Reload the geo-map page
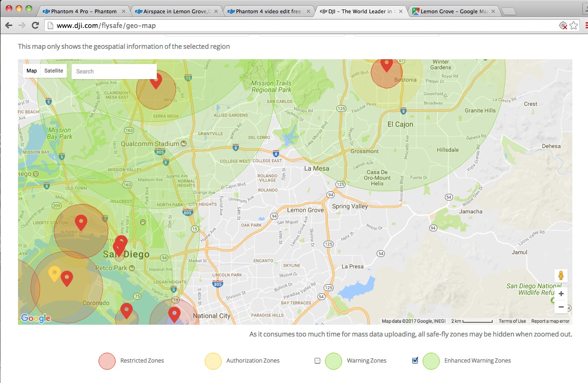The width and height of the screenshot is (588, 383). pyautogui.click(x=35, y=25)
